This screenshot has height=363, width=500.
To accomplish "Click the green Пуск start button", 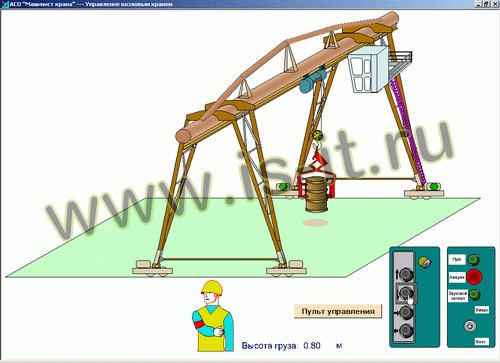I will 473,259.
